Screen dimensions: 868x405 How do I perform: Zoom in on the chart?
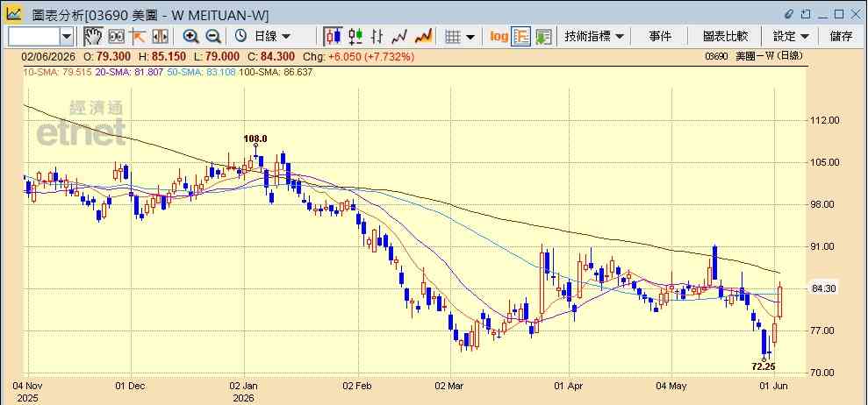tap(191, 37)
